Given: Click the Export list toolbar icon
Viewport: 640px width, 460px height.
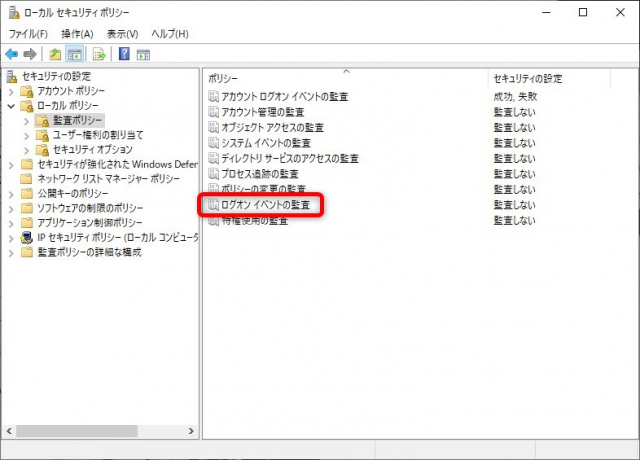Looking at the screenshot, I should (99, 54).
